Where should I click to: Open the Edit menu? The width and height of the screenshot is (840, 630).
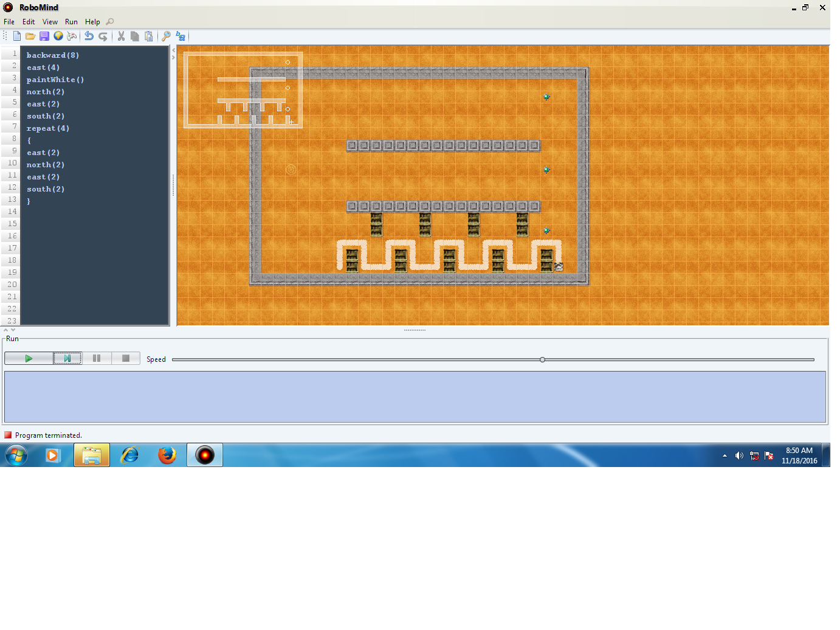(x=29, y=22)
